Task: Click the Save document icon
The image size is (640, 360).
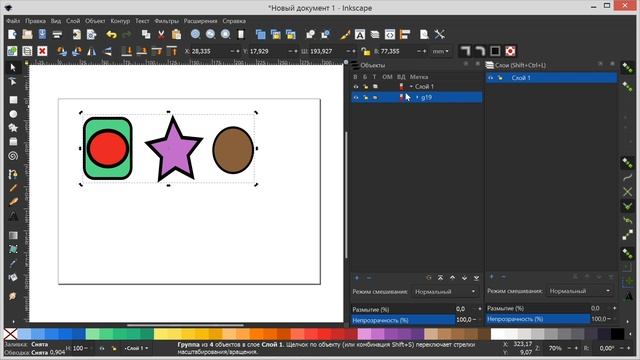Action: coord(42,34)
